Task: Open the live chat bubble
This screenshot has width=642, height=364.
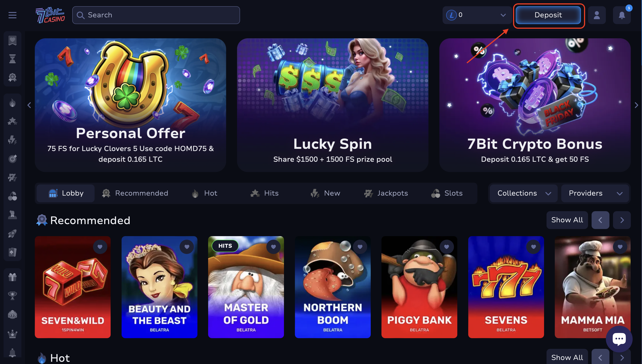Action: coord(619,339)
